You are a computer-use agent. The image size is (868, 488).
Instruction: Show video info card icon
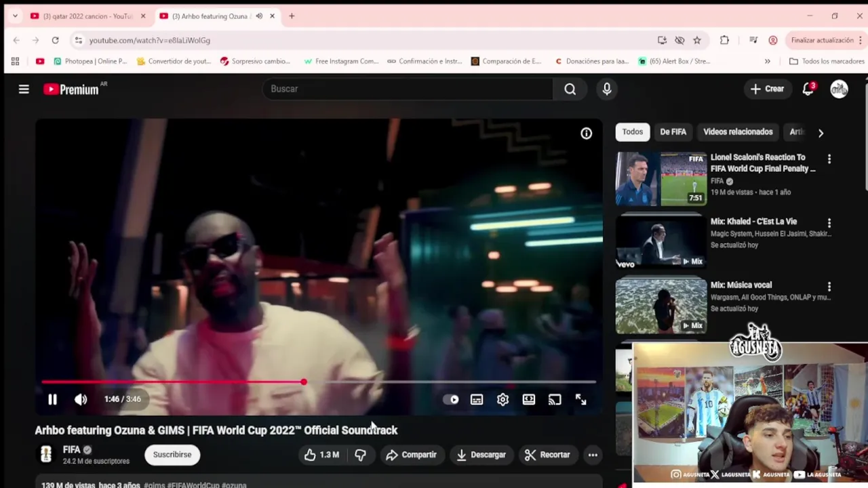click(587, 134)
